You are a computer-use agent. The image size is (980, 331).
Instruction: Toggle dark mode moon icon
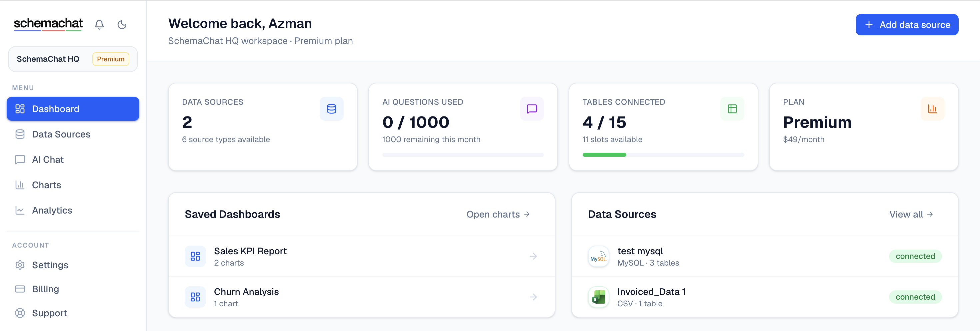[x=122, y=25]
